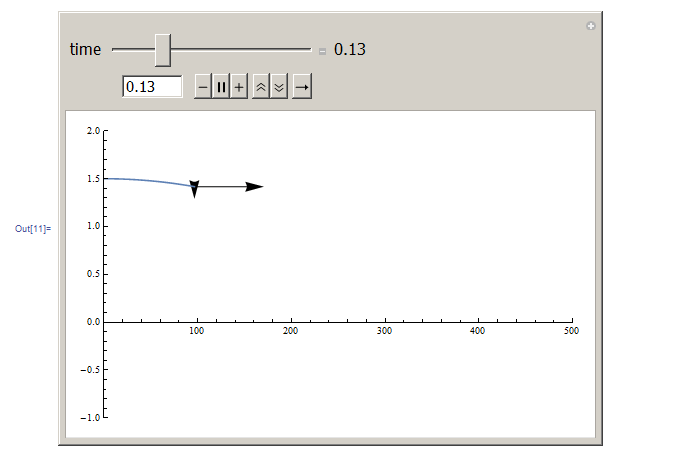694x460 pixels.
Task: Slow down animation with double down chevron
Action: 279,86
